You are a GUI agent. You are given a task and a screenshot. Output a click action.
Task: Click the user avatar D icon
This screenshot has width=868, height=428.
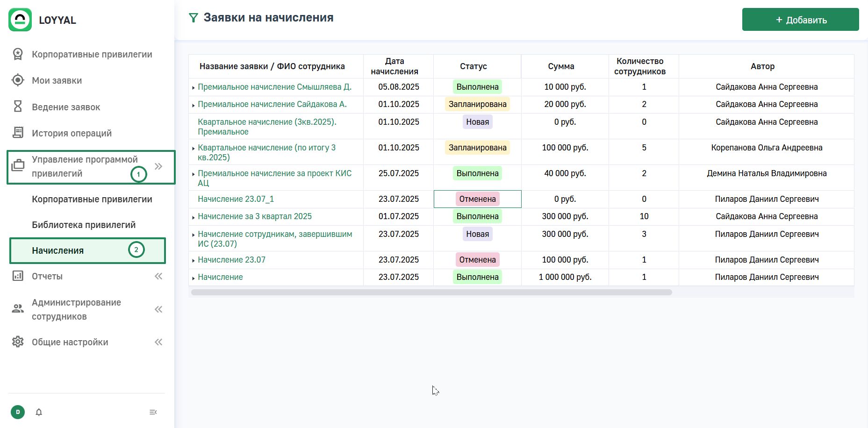(x=18, y=412)
